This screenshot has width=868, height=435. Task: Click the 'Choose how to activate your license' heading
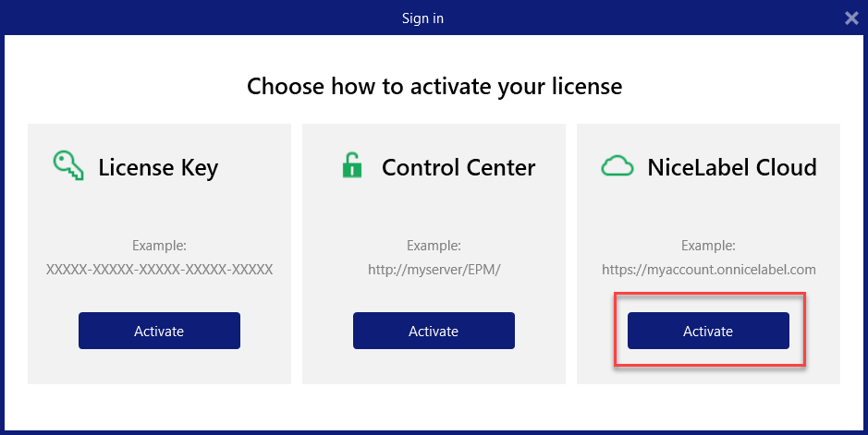tap(434, 87)
